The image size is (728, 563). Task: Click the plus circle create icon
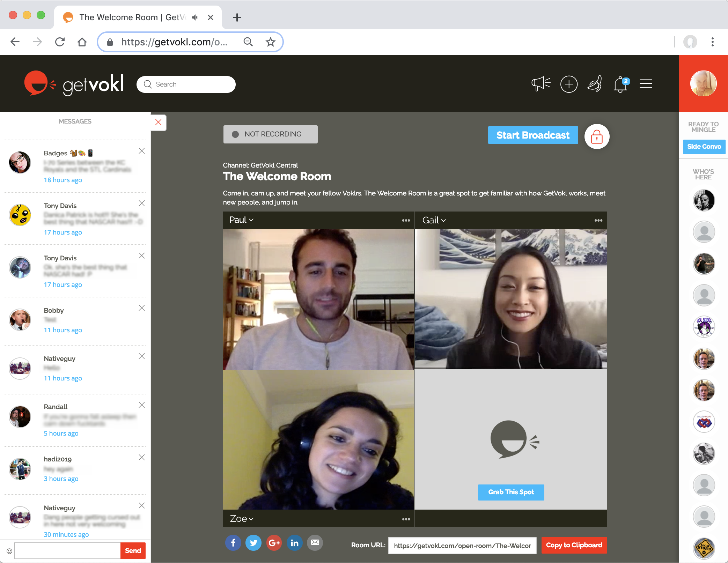(x=569, y=84)
